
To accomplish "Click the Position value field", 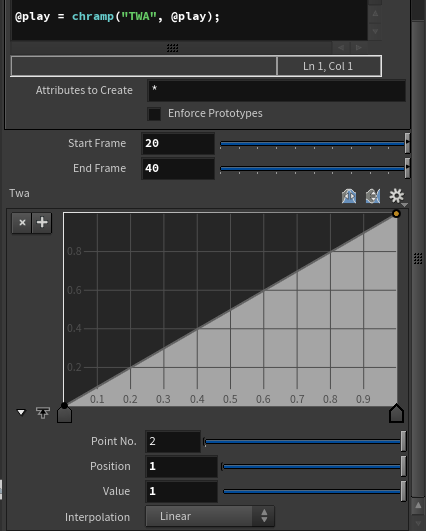I will point(182,467).
